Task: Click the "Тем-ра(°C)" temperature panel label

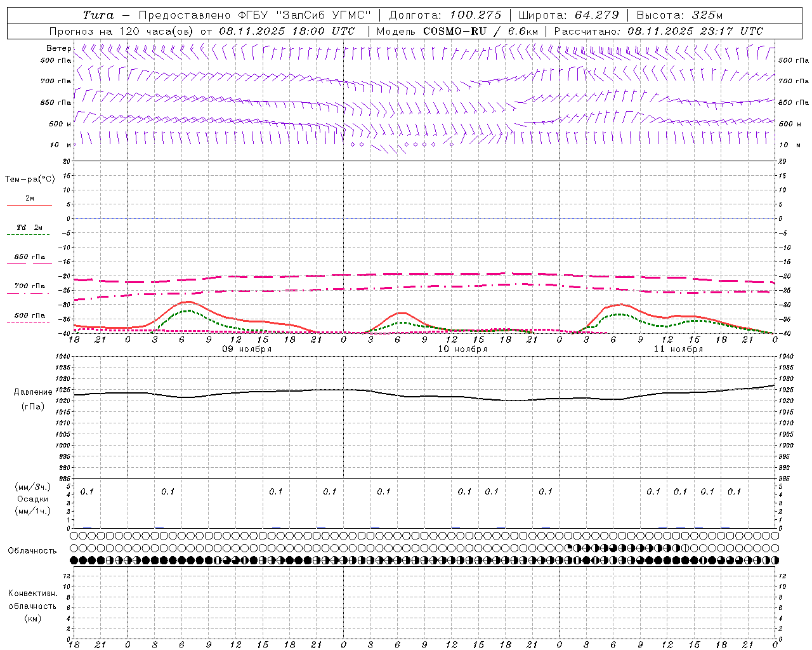Action: [x=30, y=180]
